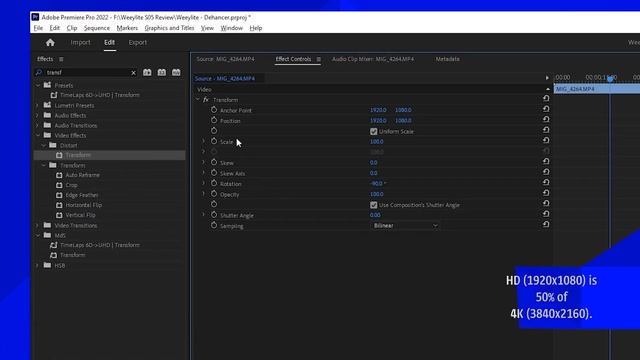Expand the Scale property

tap(204, 141)
